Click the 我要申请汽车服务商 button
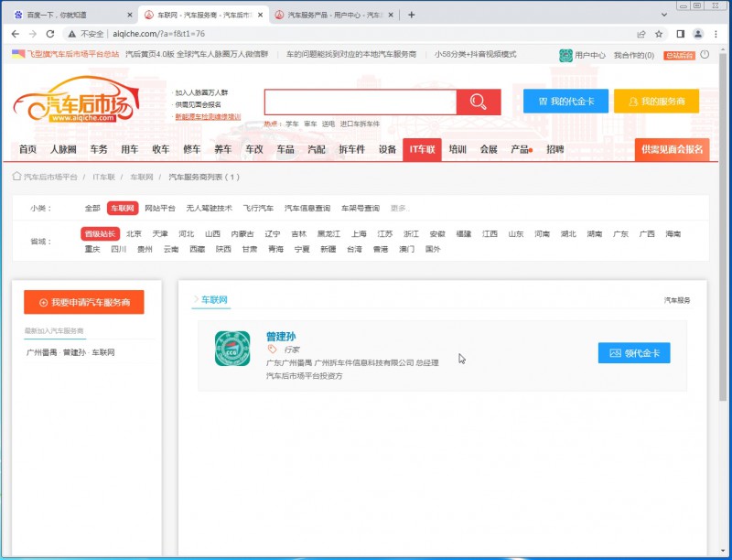732x560 pixels. click(x=84, y=302)
